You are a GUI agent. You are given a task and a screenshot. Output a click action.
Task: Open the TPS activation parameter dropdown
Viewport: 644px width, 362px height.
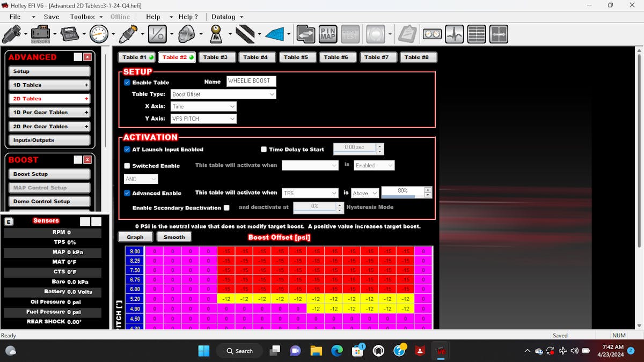(x=310, y=193)
